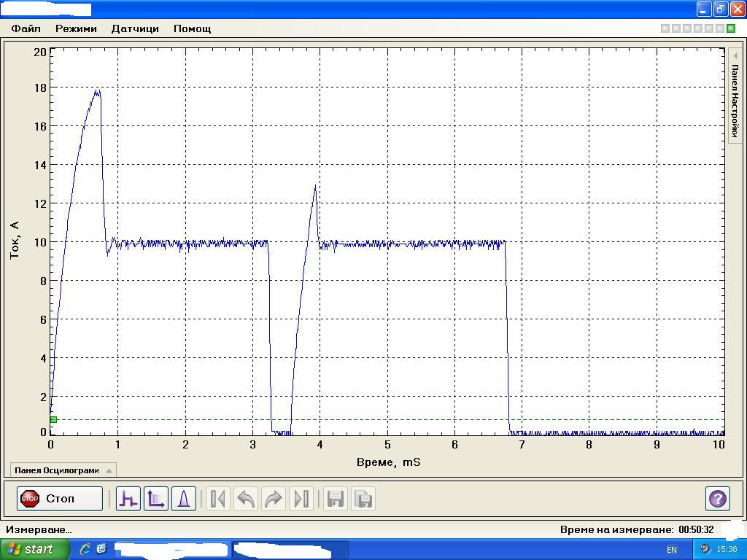Select the step-waveform cursor tool icon
Viewport: 747px width, 560px height.
point(128,499)
